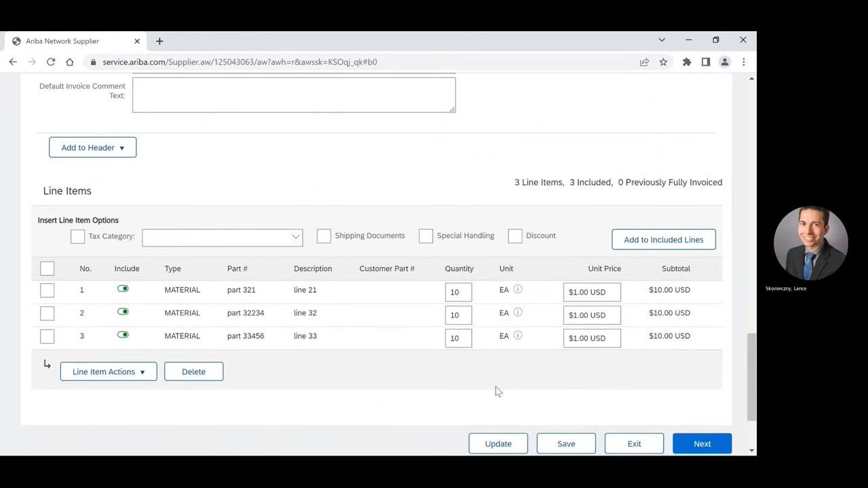Click the Quantity field for line 21
Image resolution: width=868 pixels, height=488 pixels.
point(458,292)
